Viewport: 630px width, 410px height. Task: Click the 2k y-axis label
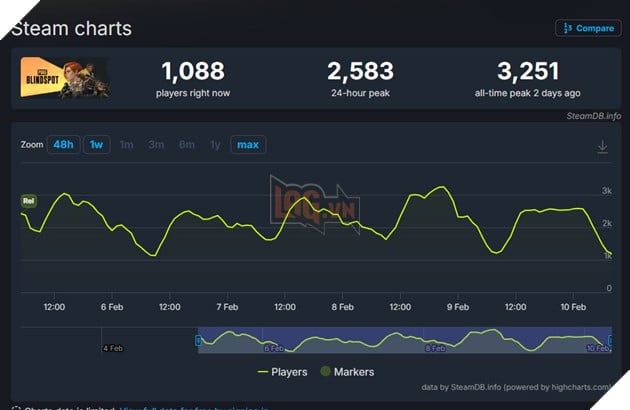tap(607, 223)
